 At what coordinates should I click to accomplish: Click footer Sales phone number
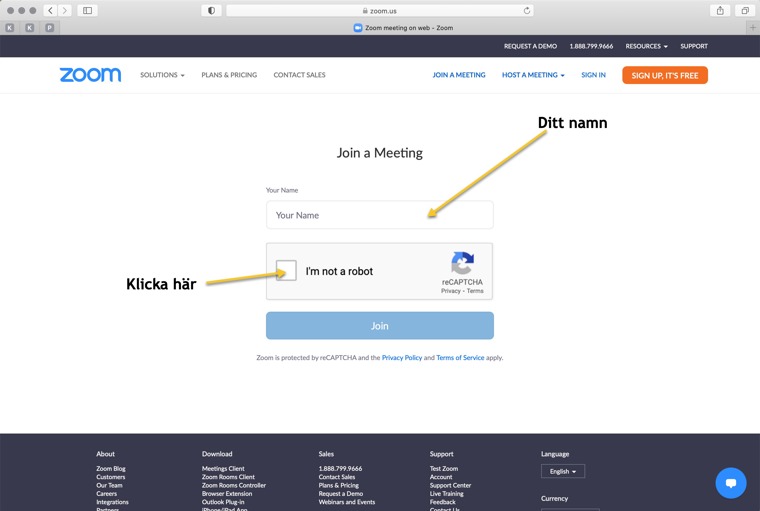tap(340, 468)
